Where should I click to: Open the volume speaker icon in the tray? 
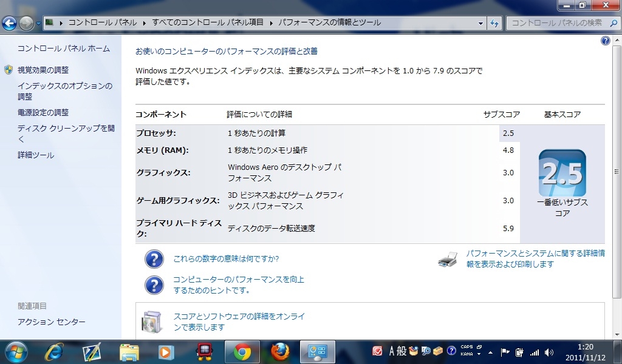click(x=549, y=352)
